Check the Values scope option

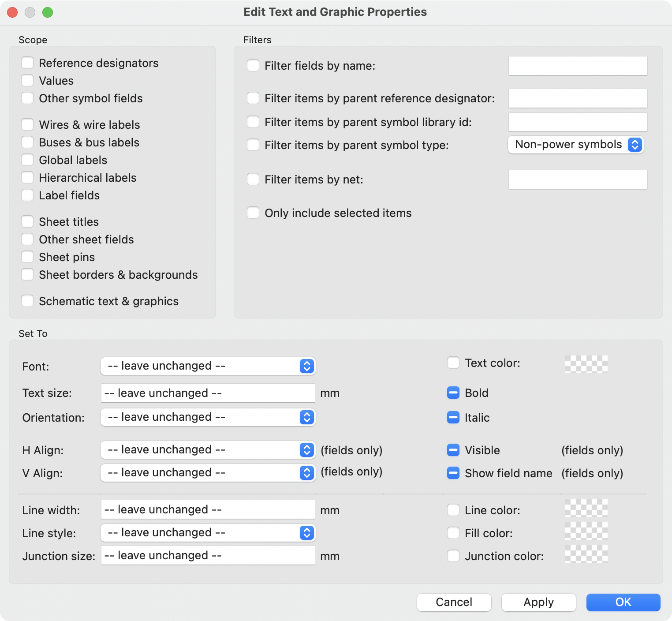coord(27,80)
